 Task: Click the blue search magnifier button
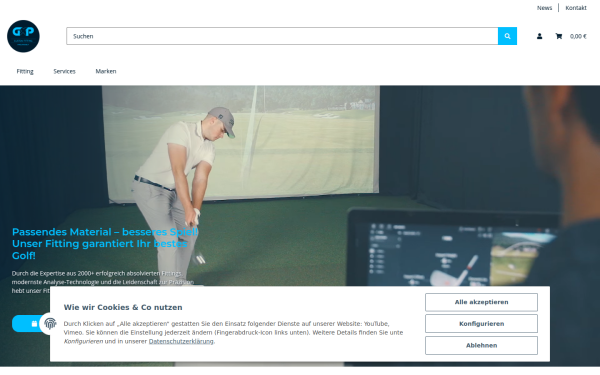(507, 36)
